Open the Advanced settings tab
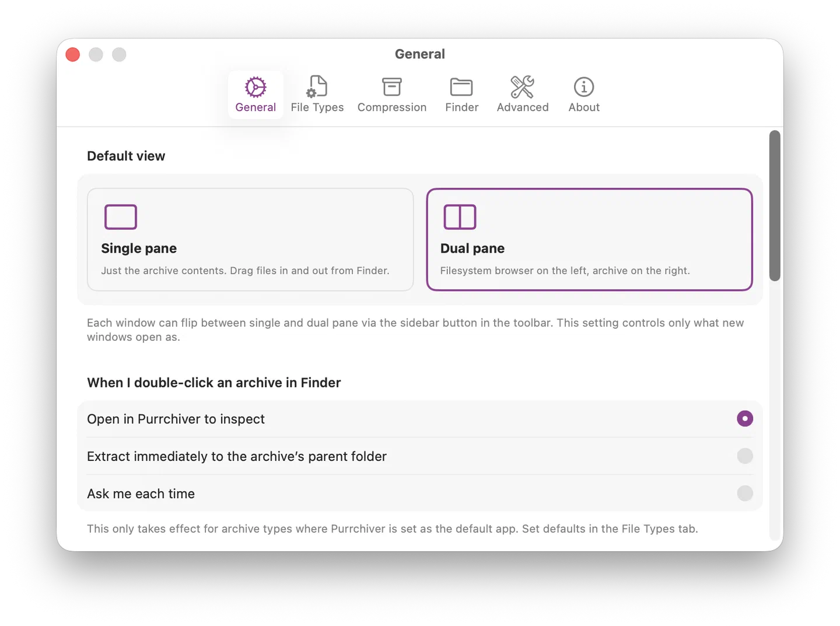Viewport: 840px width, 626px height. [523, 95]
